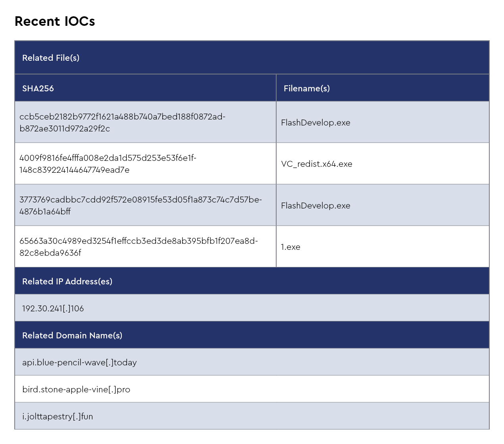This screenshot has height=444, width=504.
Task: Select the i.jolttapestry[.]fun domain
Action: [58, 417]
